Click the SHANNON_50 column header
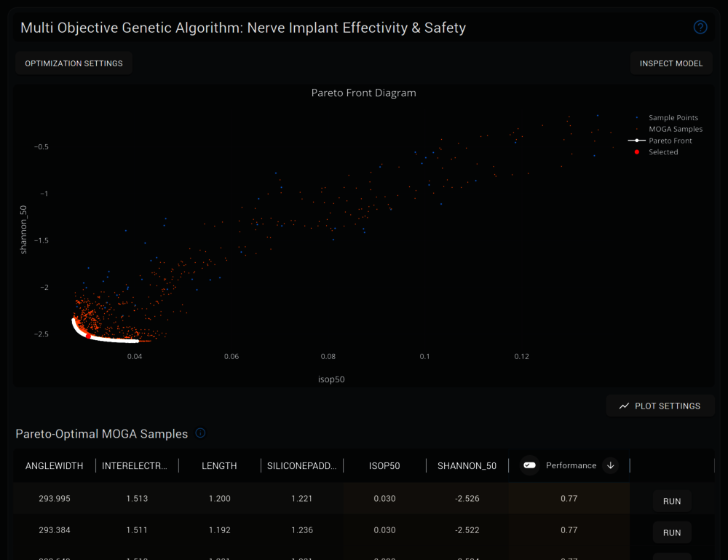 click(x=467, y=466)
